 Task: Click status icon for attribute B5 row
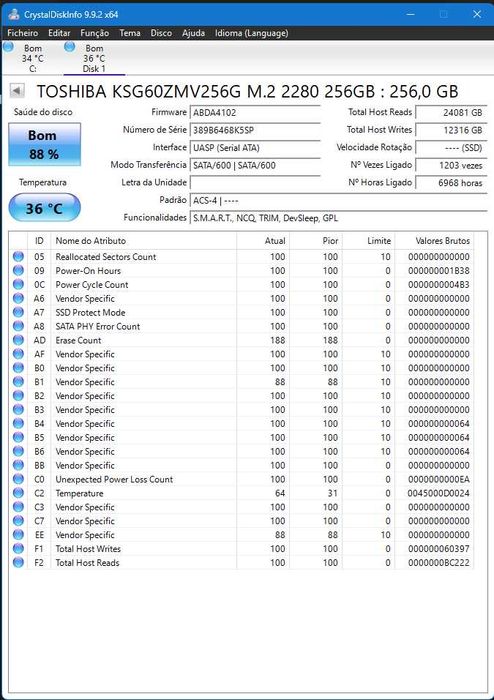18,438
